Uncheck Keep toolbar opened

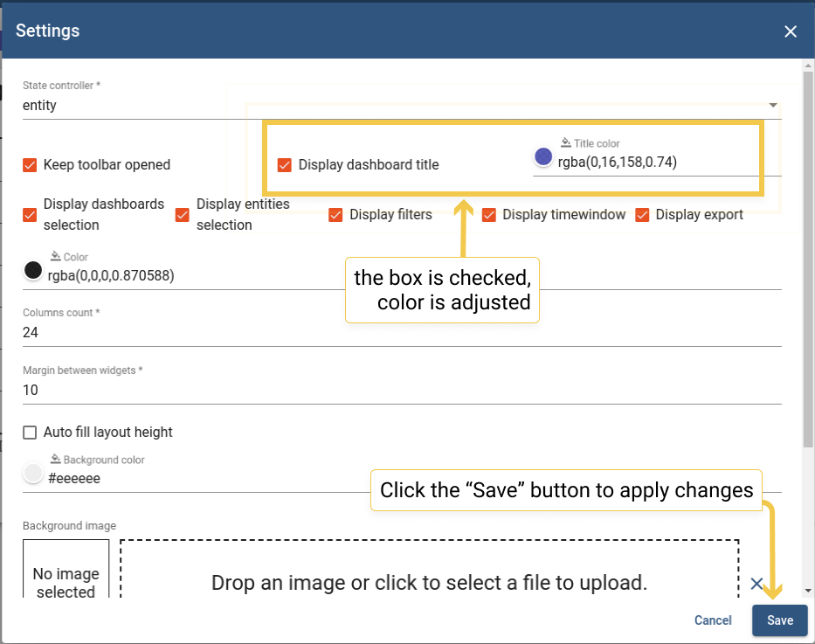pos(30,165)
